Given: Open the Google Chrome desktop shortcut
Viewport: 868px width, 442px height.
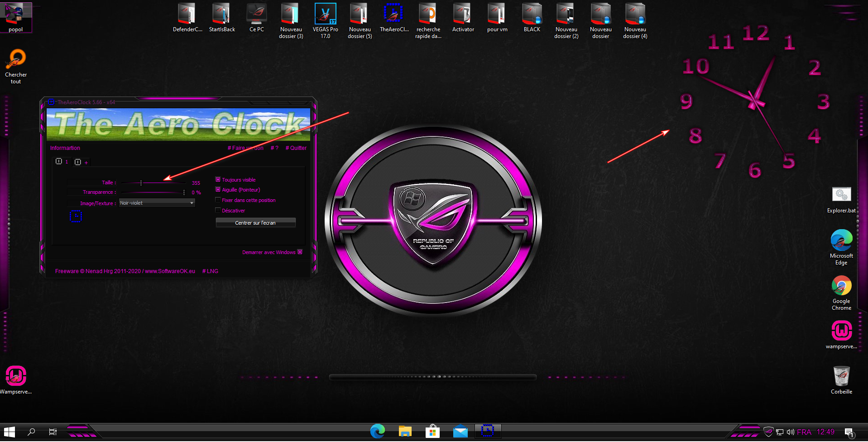Looking at the screenshot, I should click(841, 293).
